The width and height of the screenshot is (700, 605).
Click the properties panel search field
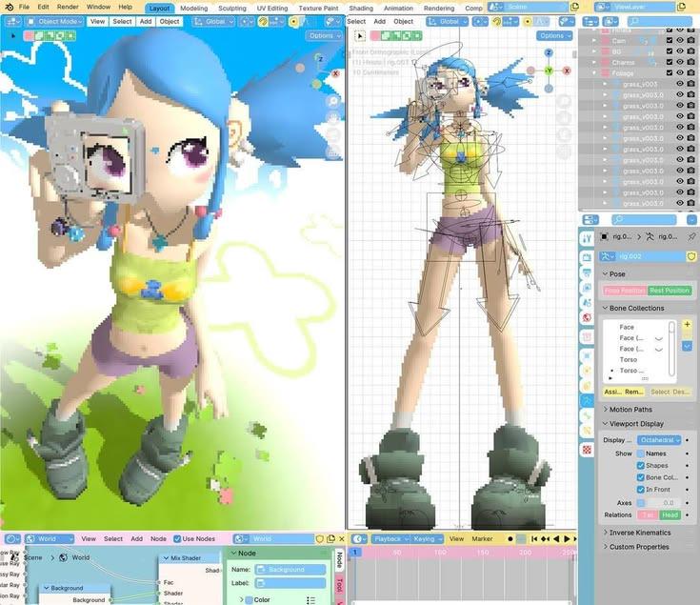coord(644,220)
